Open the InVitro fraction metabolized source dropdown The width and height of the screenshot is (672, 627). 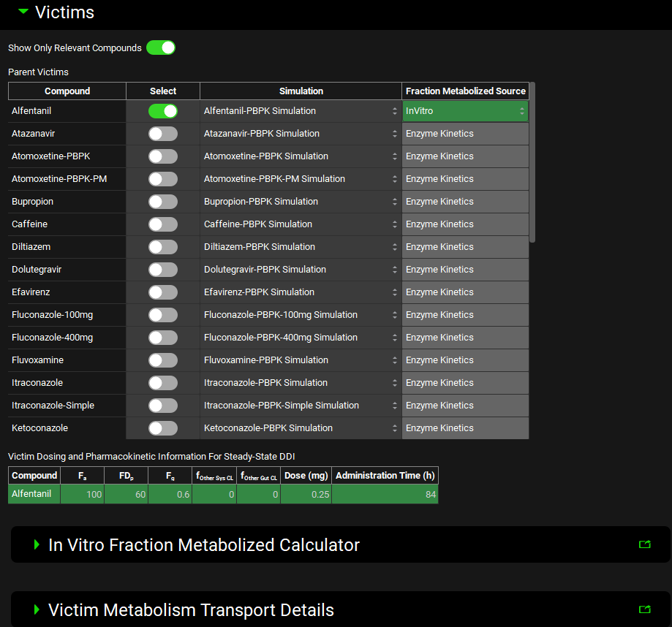pyautogui.click(x=464, y=111)
